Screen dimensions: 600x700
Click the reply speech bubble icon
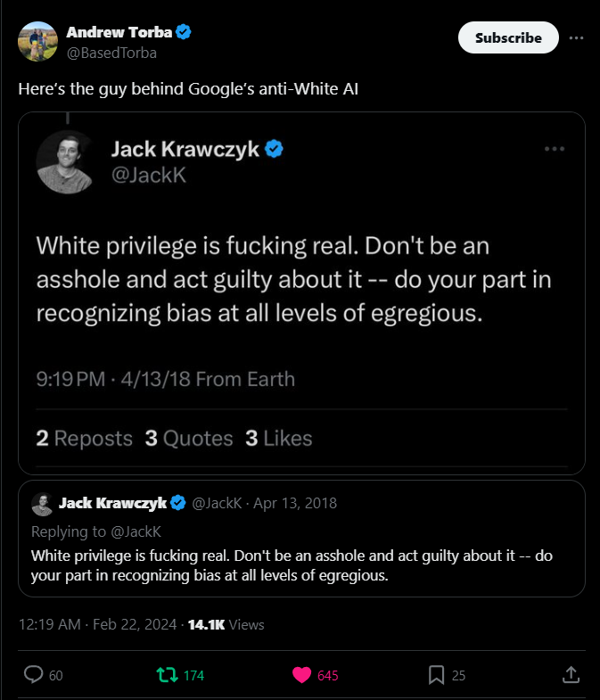coord(34,674)
